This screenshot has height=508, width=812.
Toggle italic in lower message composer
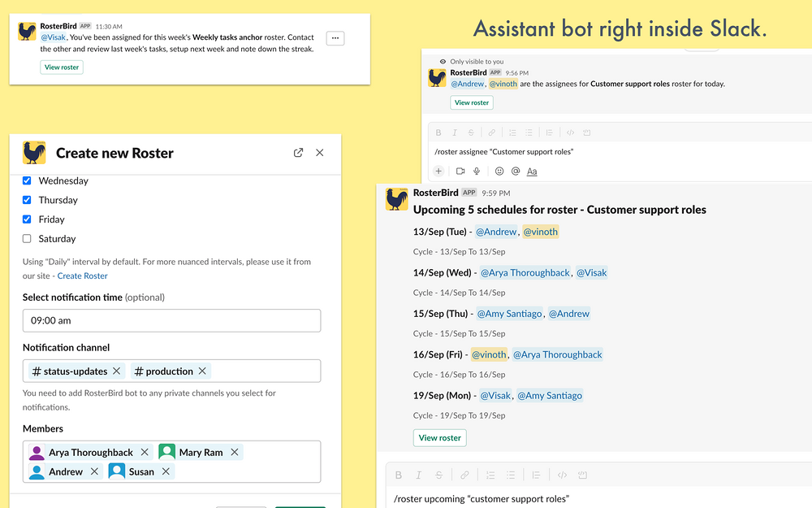[x=418, y=475]
